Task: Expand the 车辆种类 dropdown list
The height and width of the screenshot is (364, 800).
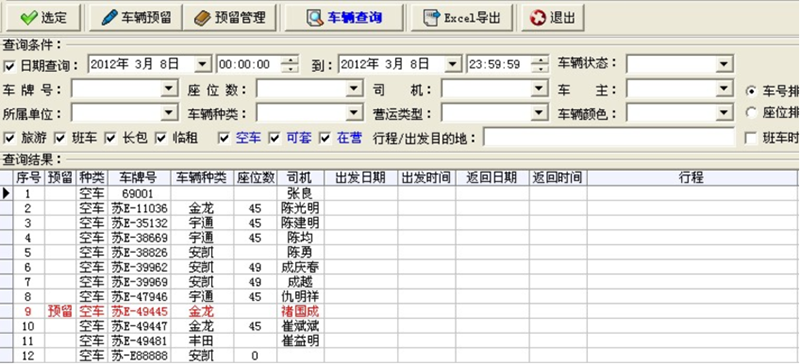Action: (354, 112)
